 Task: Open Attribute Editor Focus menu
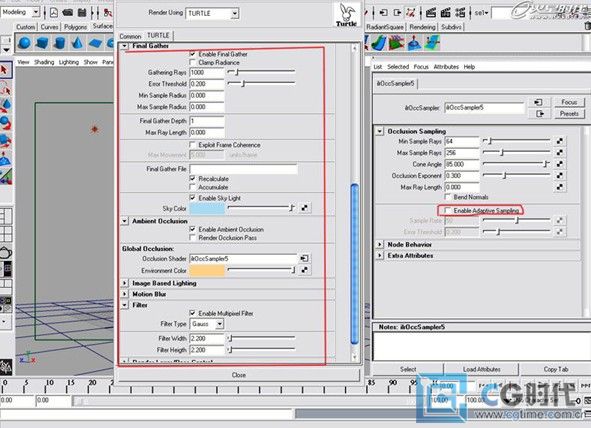[421, 67]
